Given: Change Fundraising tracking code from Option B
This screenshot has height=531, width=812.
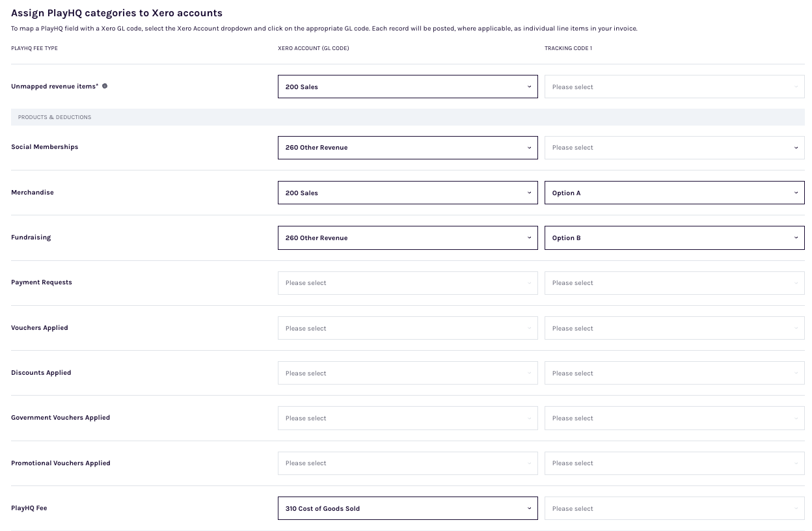Looking at the screenshot, I should [x=674, y=238].
